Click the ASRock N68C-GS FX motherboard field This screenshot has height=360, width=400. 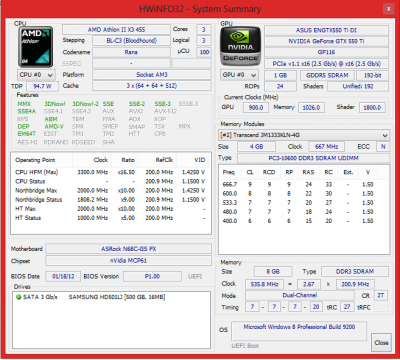point(128,249)
